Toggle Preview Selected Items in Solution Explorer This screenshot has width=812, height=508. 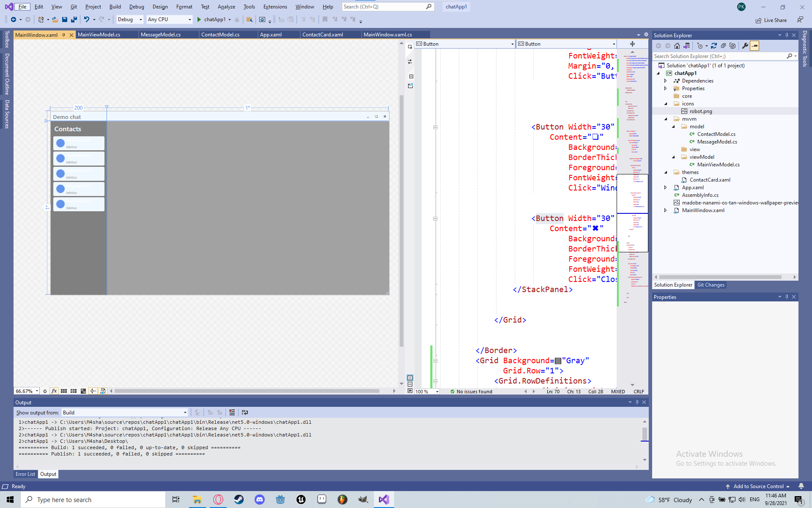pos(755,46)
